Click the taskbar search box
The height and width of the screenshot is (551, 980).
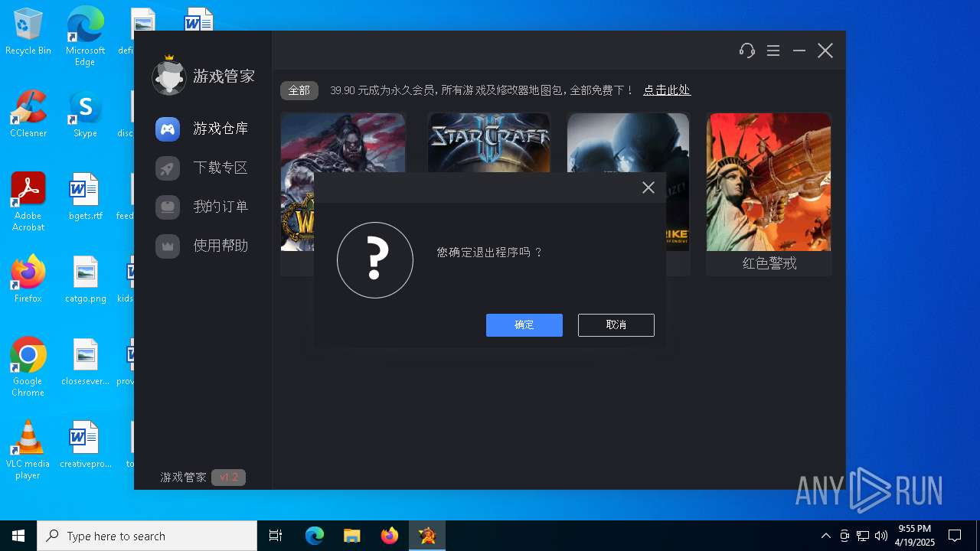(147, 536)
